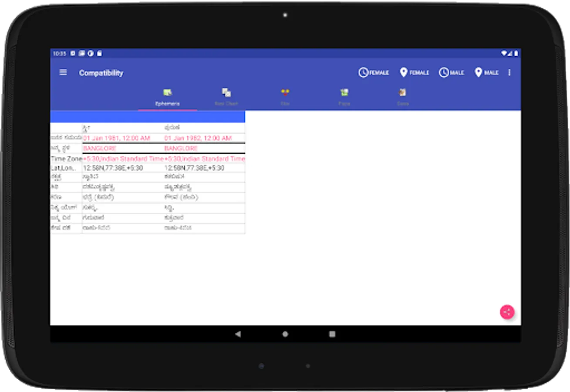Set male birth time via clock icon
This screenshot has width=570, height=392.
tap(451, 73)
